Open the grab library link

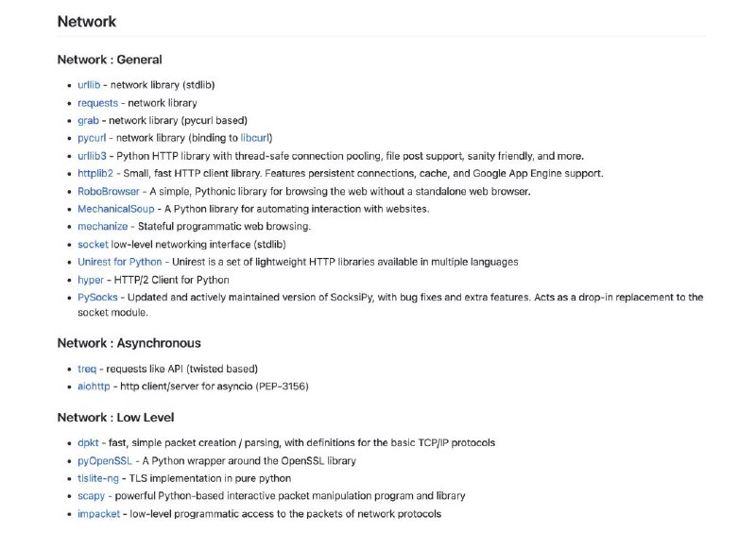[89, 121]
